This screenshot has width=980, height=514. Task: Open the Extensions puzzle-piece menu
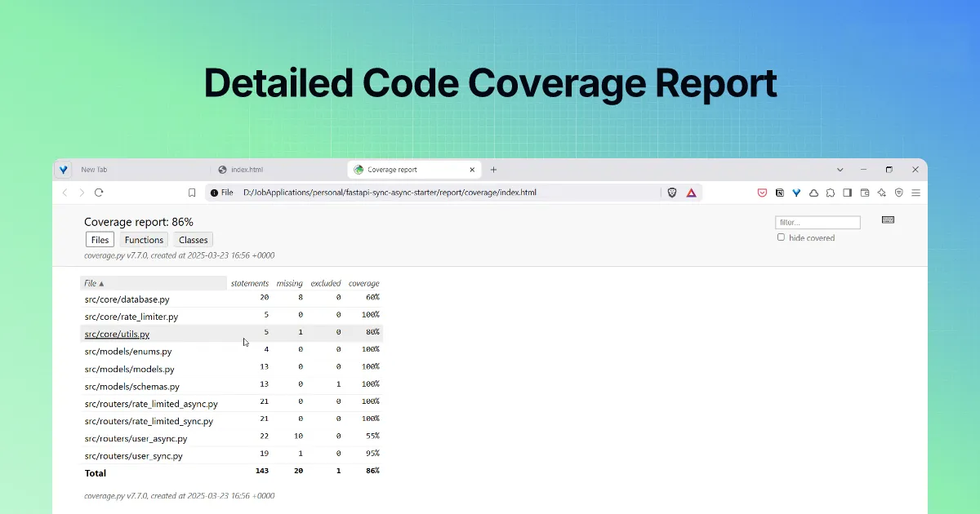[x=831, y=193]
